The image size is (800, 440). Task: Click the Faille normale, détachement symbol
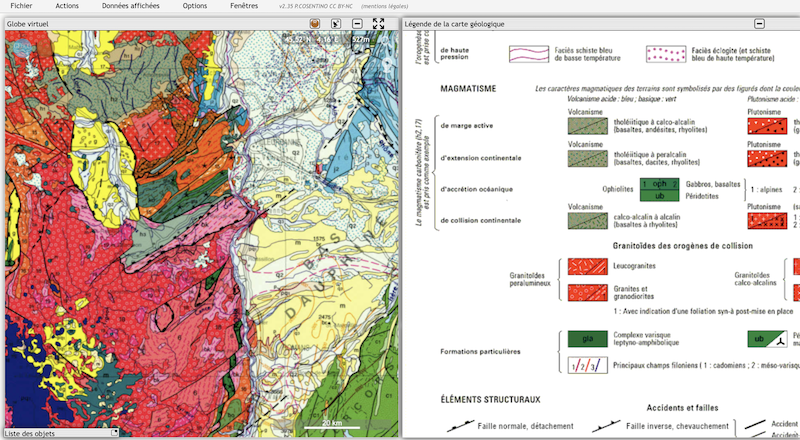point(460,426)
